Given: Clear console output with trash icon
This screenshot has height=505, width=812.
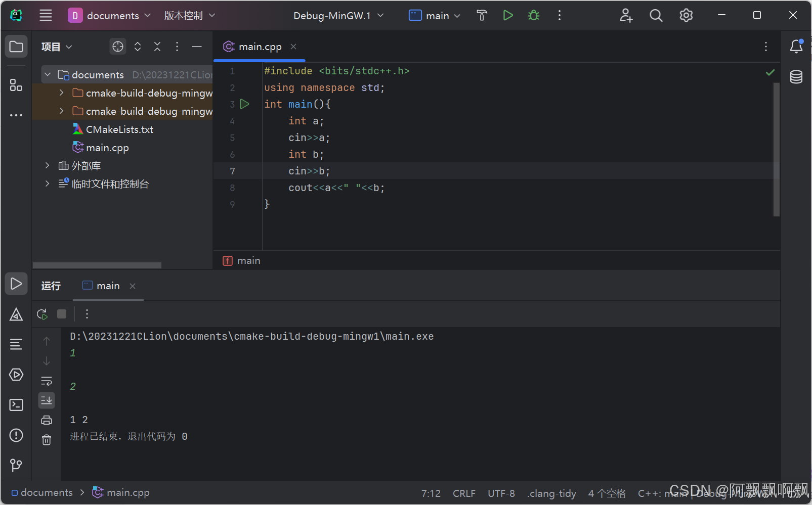Looking at the screenshot, I should pyautogui.click(x=47, y=440).
